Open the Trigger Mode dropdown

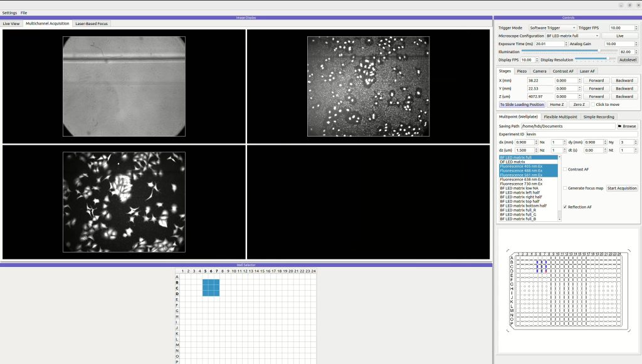[552, 28]
